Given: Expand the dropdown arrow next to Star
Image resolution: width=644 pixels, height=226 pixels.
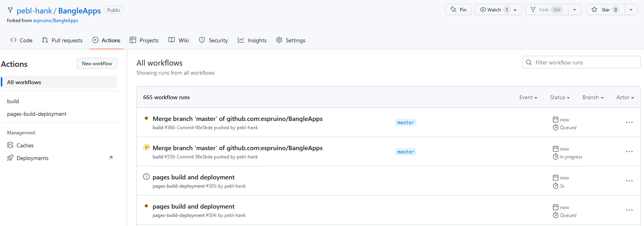Looking at the screenshot, I should click(631, 10).
